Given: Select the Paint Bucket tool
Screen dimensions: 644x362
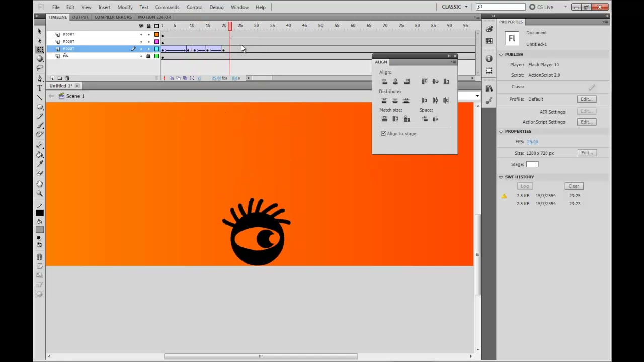Looking at the screenshot, I should coord(40,155).
